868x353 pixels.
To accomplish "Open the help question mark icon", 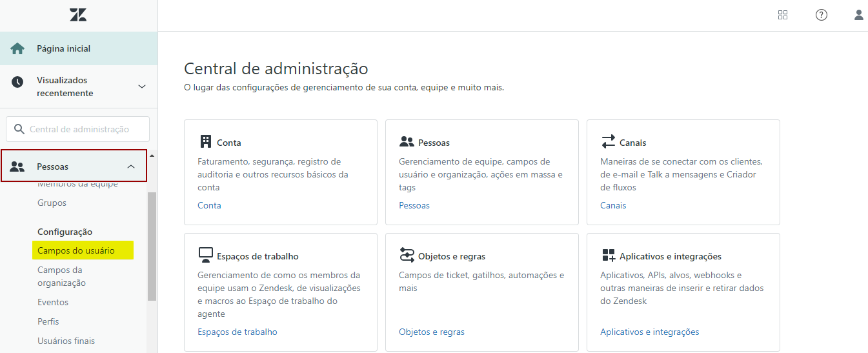I will click(x=821, y=15).
